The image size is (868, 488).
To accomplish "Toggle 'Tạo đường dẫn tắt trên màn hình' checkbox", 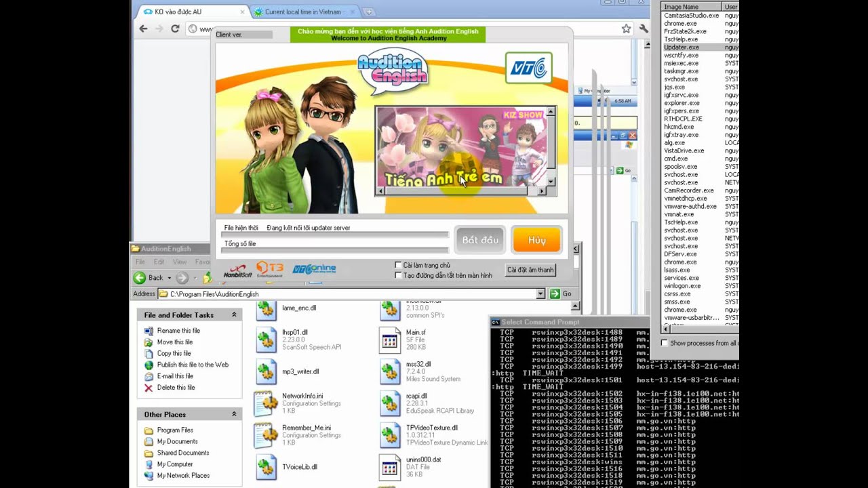I will [x=398, y=275].
